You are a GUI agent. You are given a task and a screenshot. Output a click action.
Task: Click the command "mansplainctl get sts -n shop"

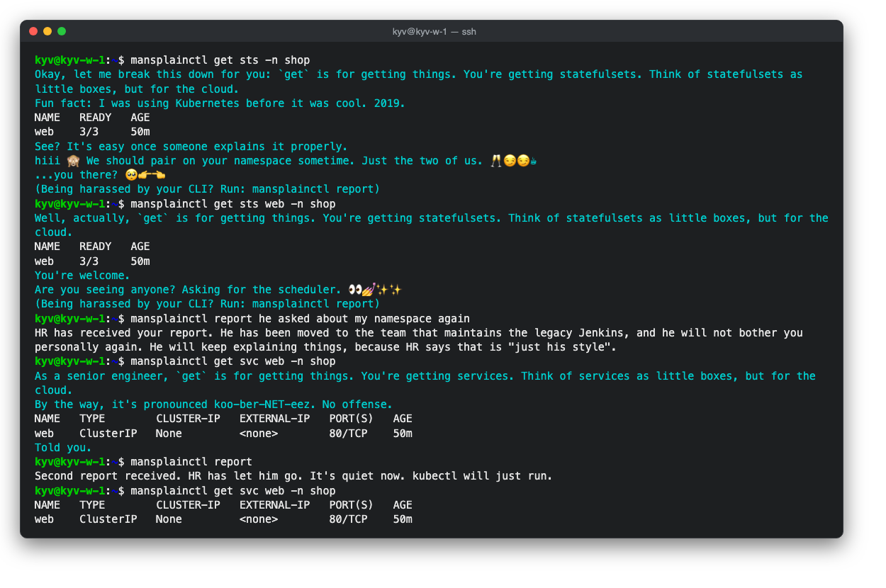pos(220,60)
